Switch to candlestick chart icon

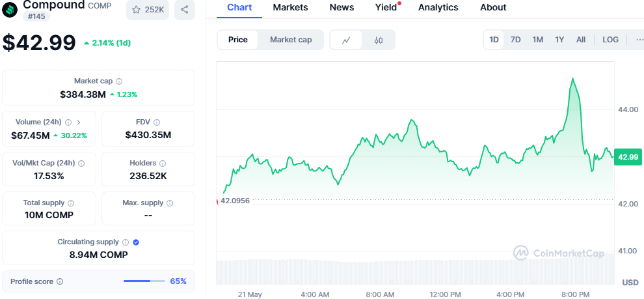(379, 40)
